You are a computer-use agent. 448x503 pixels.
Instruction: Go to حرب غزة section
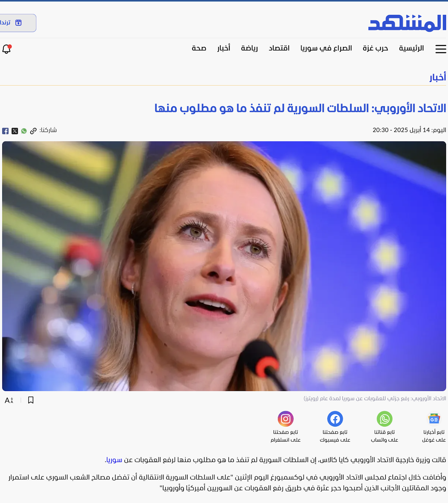[375, 48]
